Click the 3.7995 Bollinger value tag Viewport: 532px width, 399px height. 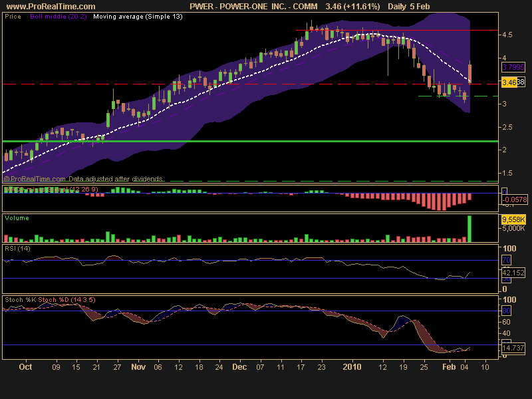pyautogui.click(x=513, y=67)
